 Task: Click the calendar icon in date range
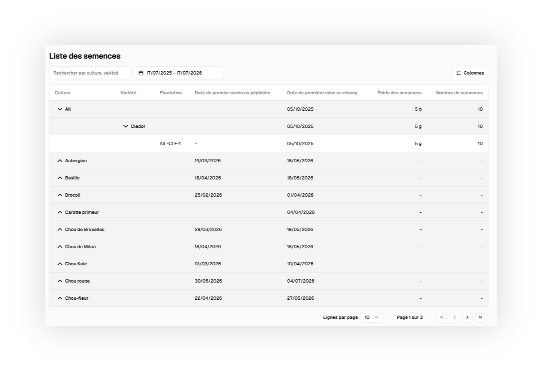[141, 73]
